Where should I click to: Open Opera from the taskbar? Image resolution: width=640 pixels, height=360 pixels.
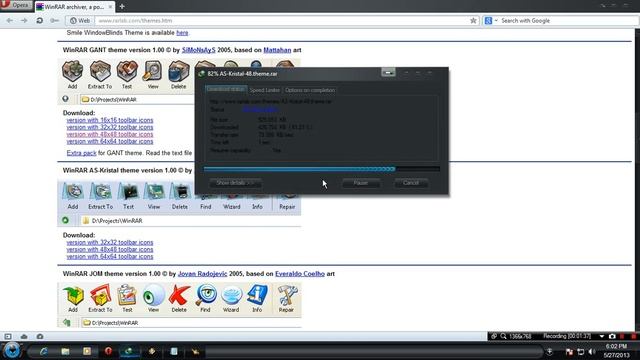click(x=108, y=351)
